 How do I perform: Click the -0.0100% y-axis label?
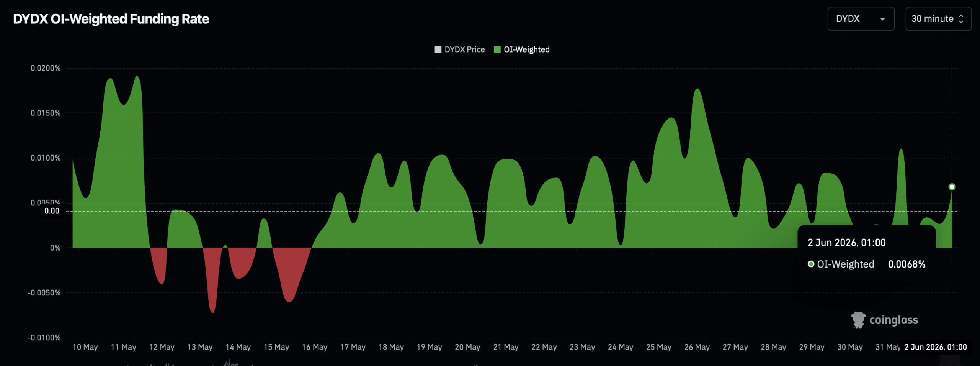tap(44, 337)
